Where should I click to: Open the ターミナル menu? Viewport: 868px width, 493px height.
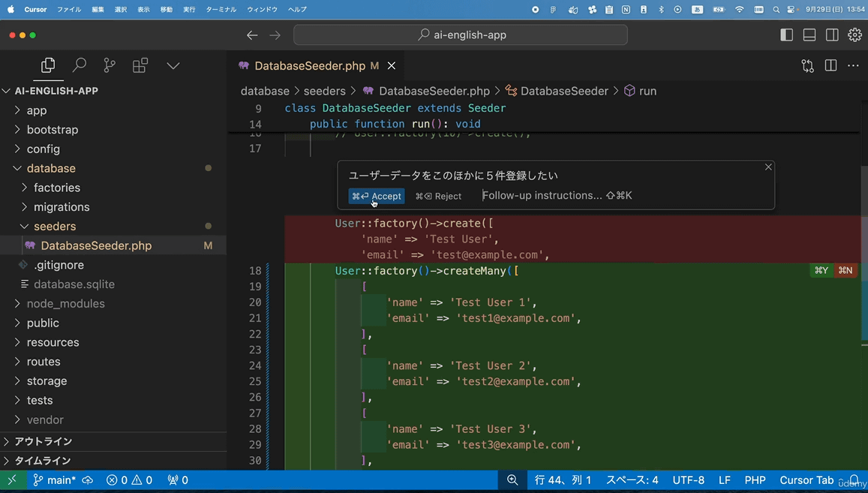(221, 10)
